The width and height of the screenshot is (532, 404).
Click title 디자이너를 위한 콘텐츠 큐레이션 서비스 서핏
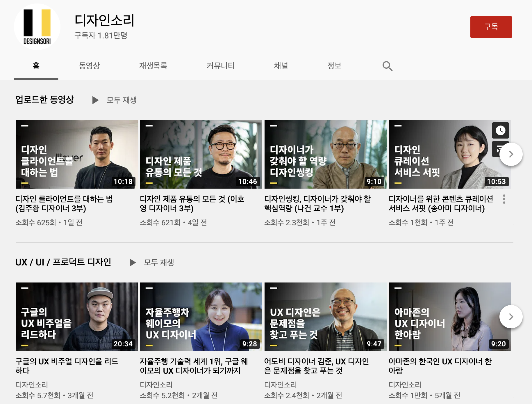coord(441,204)
